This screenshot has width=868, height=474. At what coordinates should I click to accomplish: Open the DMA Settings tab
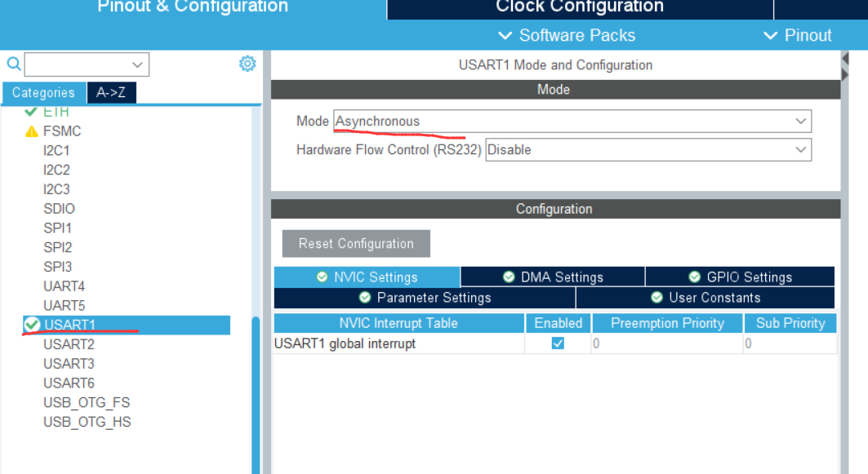553,277
